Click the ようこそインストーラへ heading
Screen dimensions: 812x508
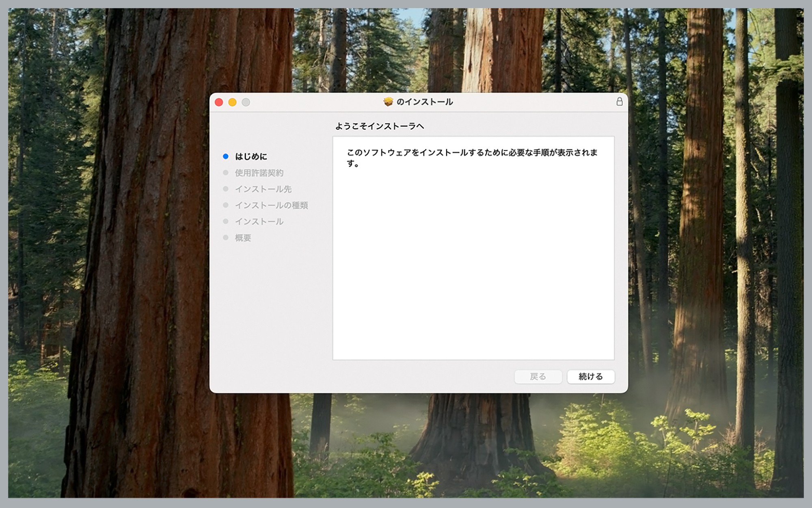coord(380,126)
